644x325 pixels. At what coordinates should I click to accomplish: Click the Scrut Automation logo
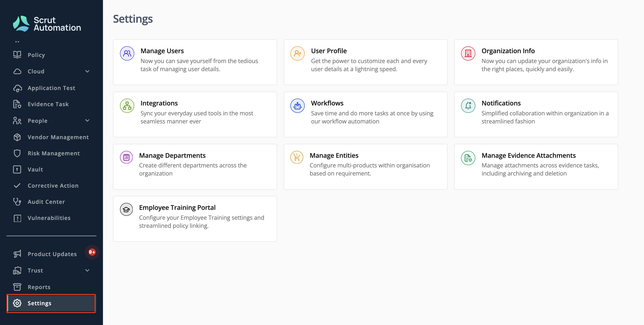pyautogui.click(x=47, y=24)
